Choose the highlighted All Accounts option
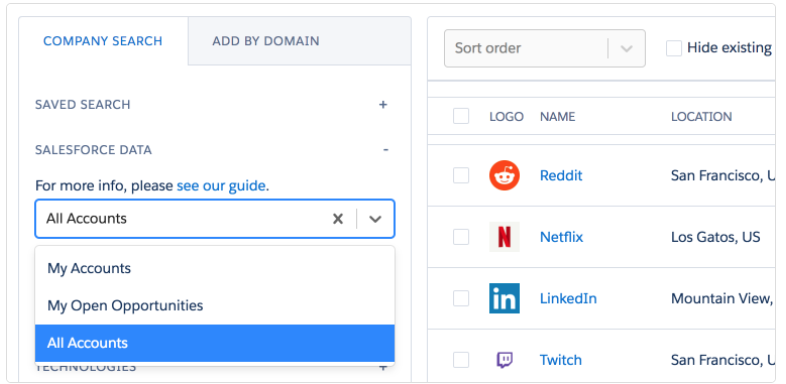The height and width of the screenshot is (384, 786). [215, 343]
